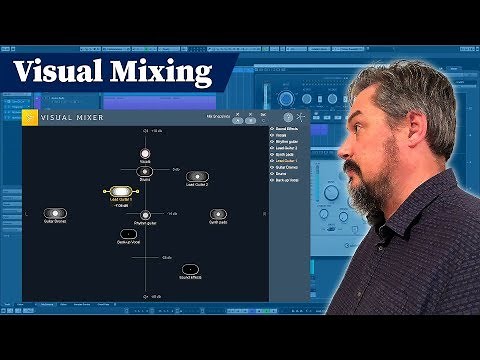Clear snapshot B with its X icon
480x360 pixels.
click(x=251, y=114)
